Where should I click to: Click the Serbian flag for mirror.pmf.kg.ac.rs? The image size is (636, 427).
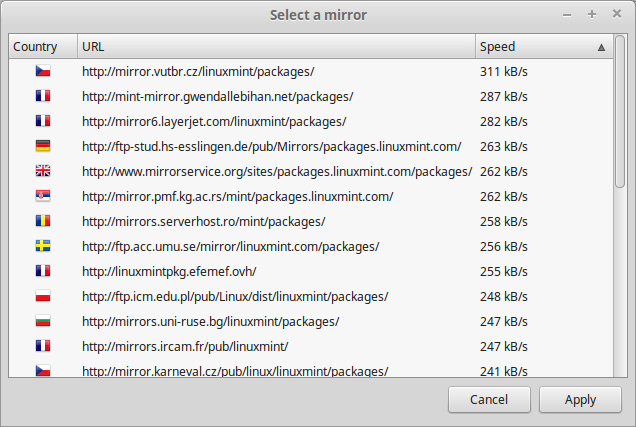[43, 196]
